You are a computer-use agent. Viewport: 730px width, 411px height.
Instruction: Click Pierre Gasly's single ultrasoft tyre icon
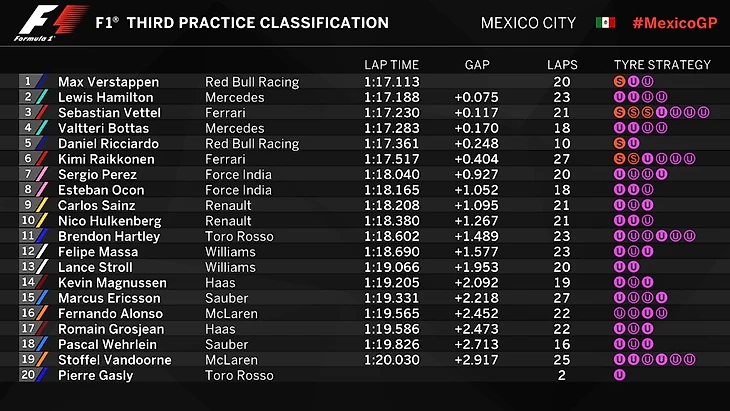(x=620, y=375)
